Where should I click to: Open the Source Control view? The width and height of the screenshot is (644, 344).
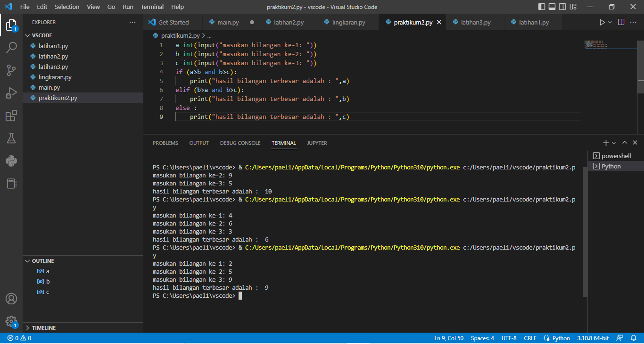point(11,70)
